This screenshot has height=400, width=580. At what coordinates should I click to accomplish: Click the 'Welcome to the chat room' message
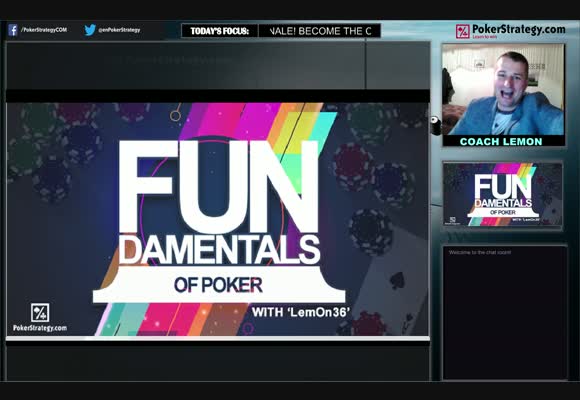[x=480, y=252]
